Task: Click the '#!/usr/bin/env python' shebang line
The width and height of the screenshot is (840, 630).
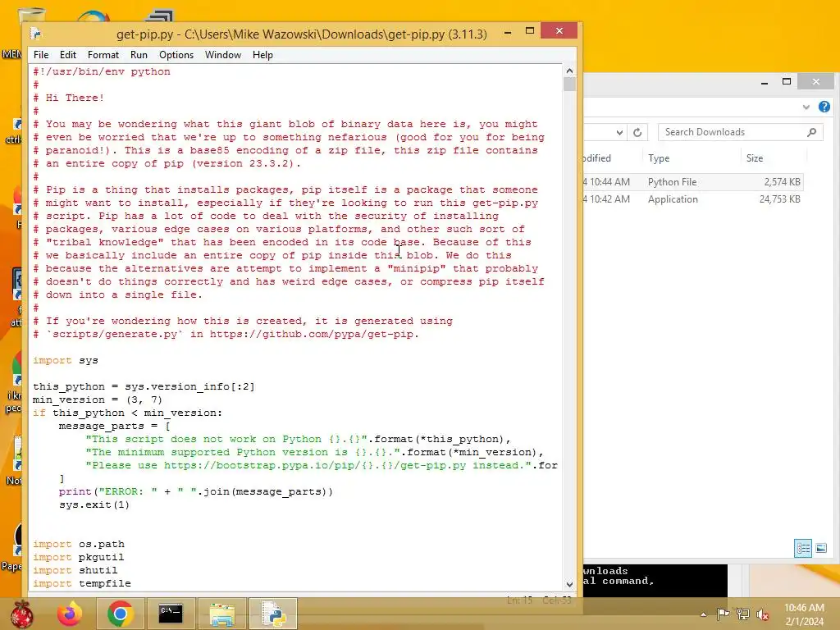Action: pos(102,72)
